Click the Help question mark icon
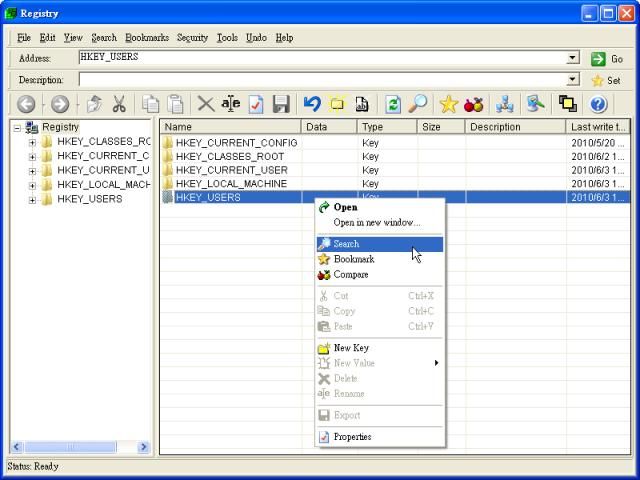The height and width of the screenshot is (480, 640). point(598,104)
